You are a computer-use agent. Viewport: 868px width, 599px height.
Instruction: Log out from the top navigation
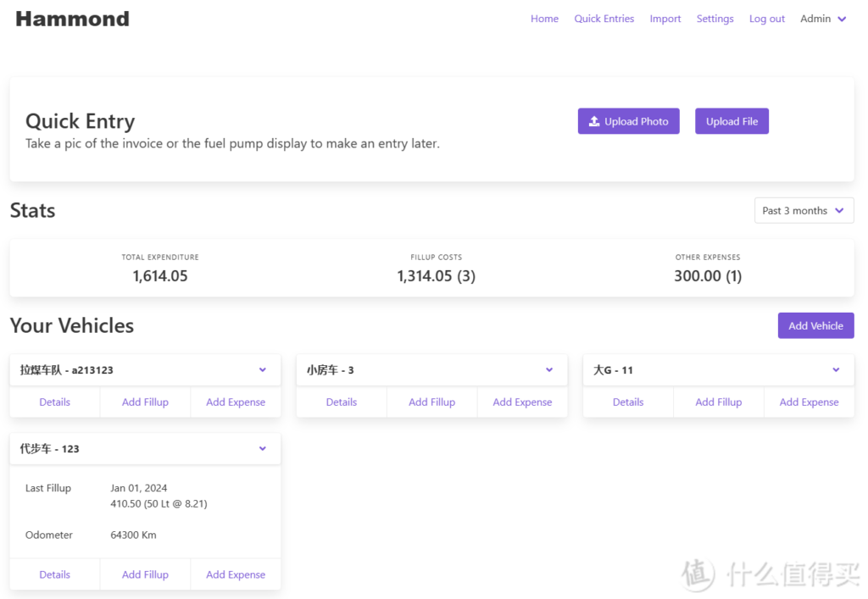pos(766,19)
